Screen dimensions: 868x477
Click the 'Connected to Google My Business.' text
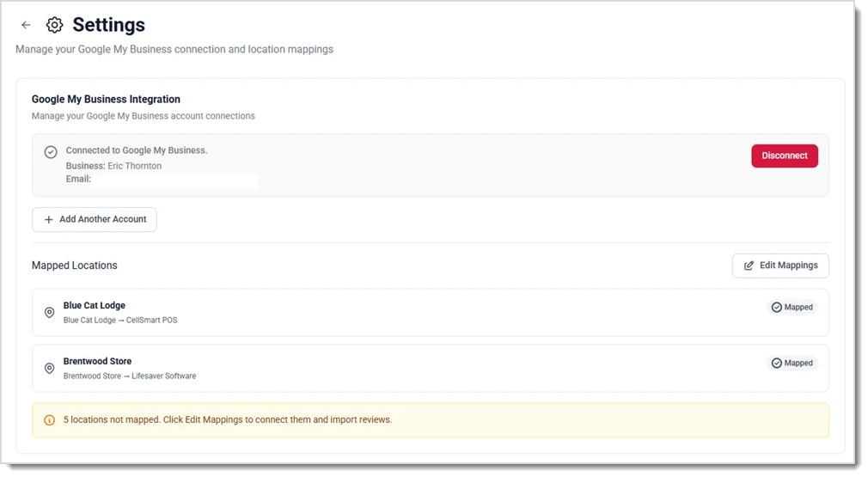[136, 150]
